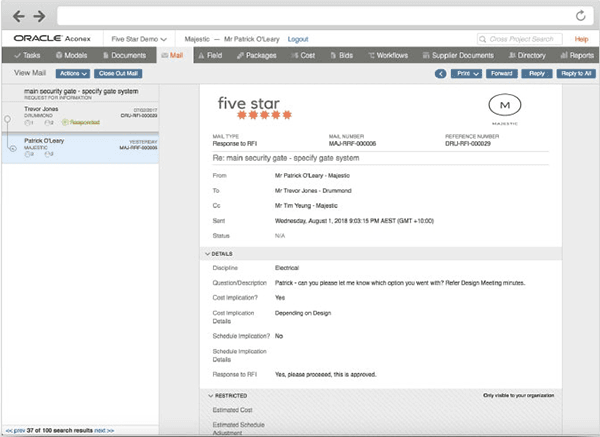
Task: Open the Documents menu
Action: (x=124, y=55)
